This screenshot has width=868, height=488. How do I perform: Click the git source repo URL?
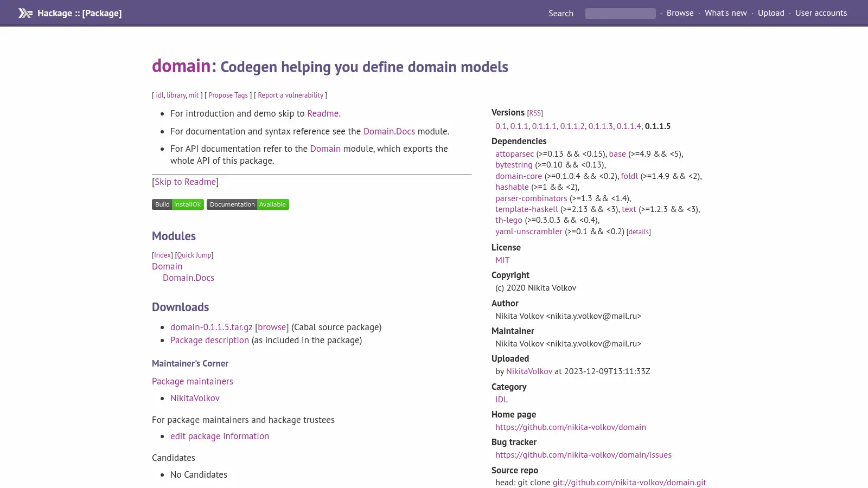tap(629, 483)
